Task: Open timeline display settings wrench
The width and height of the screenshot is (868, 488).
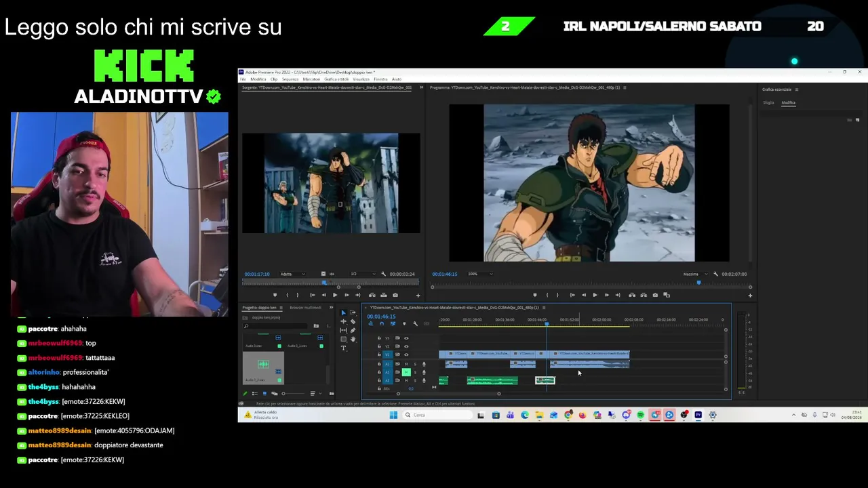Action: point(415,323)
